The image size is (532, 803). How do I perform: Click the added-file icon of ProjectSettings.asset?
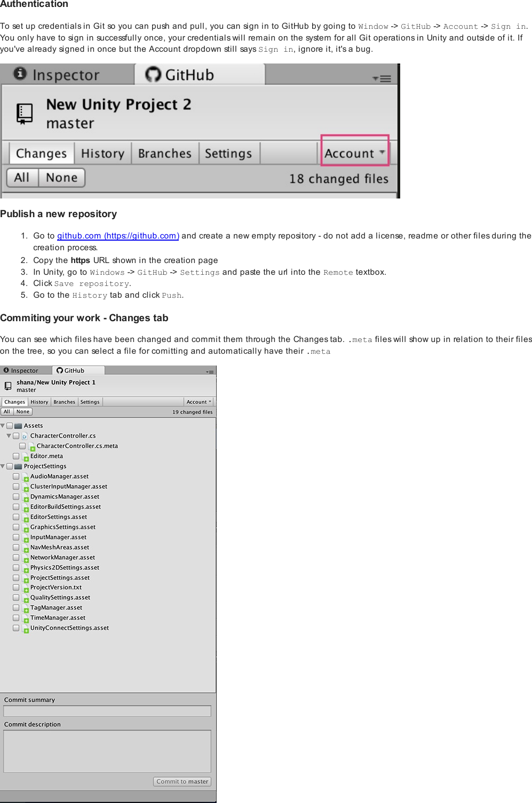[25, 578]
